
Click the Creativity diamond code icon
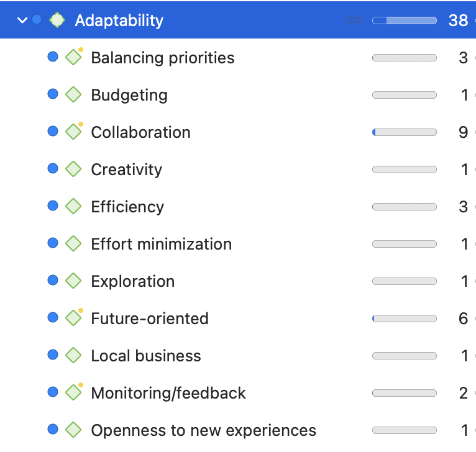tap(74, 169)
